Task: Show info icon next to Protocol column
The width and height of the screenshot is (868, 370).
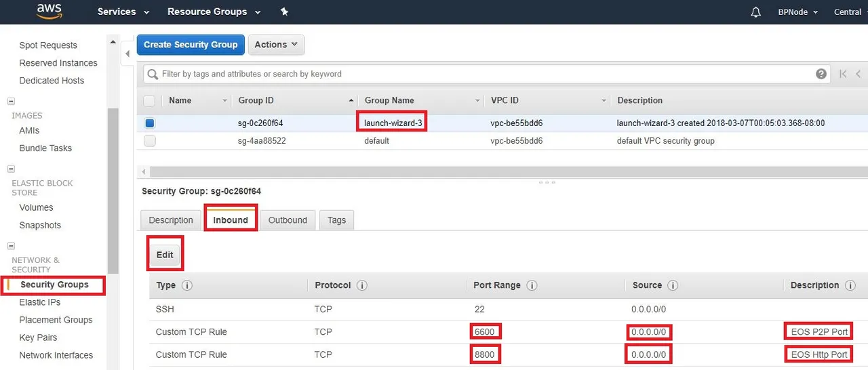Action: point(362,285)
